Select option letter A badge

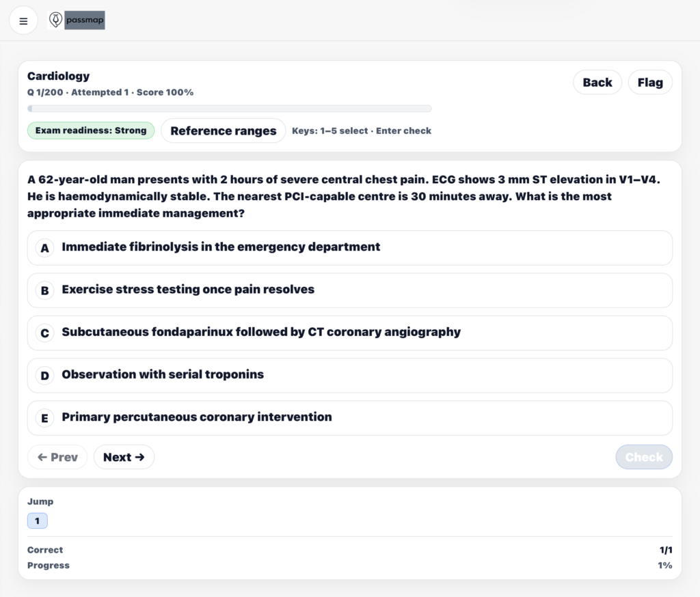pyautogui.click(x=44, y=248)
